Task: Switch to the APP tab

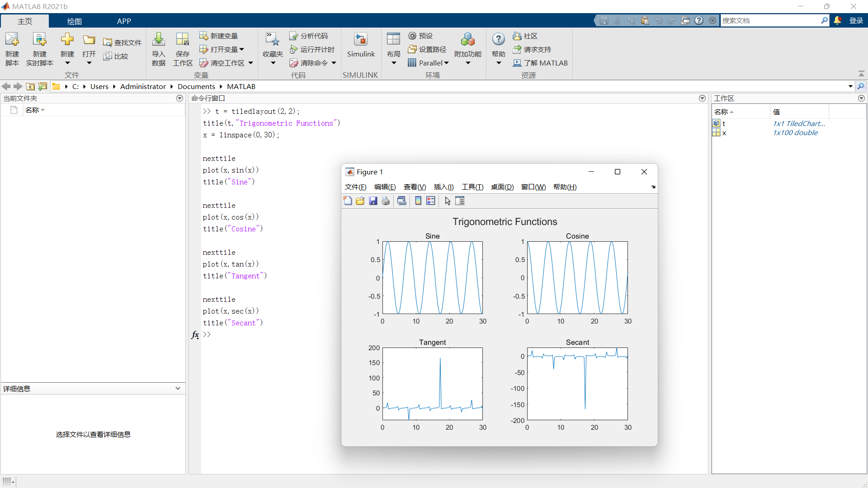Action: pos(124,21)
